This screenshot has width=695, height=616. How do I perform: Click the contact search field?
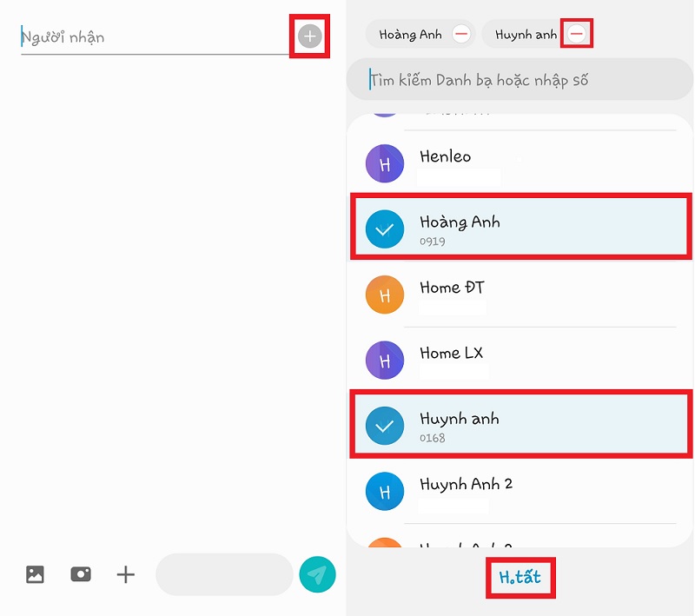(520, 81)
